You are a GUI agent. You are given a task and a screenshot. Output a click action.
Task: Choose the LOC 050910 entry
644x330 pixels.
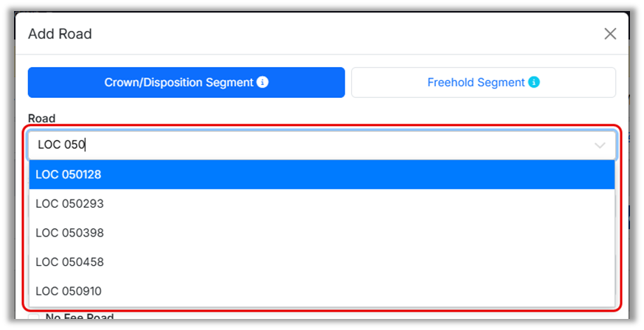[x=69, y=292]
